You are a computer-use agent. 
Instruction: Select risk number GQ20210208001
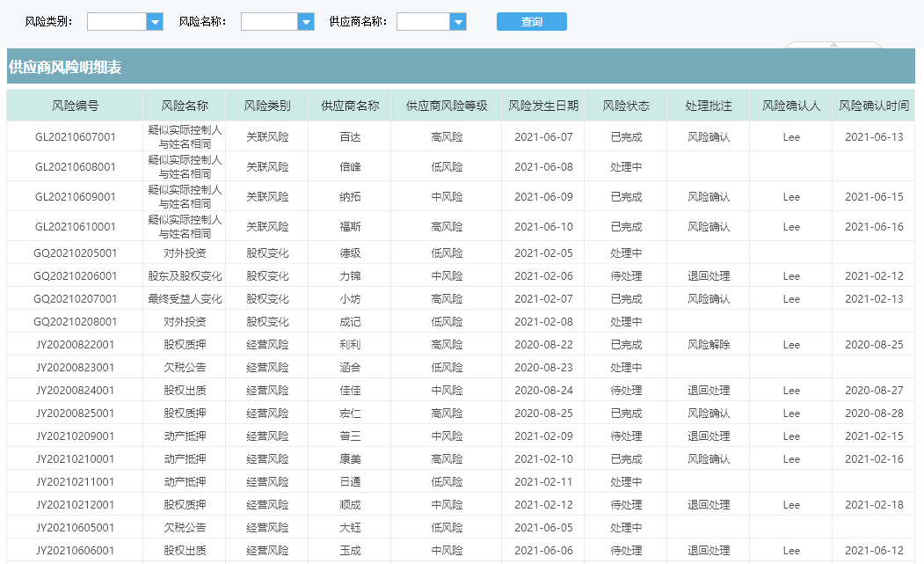click(x=75, y=322)
